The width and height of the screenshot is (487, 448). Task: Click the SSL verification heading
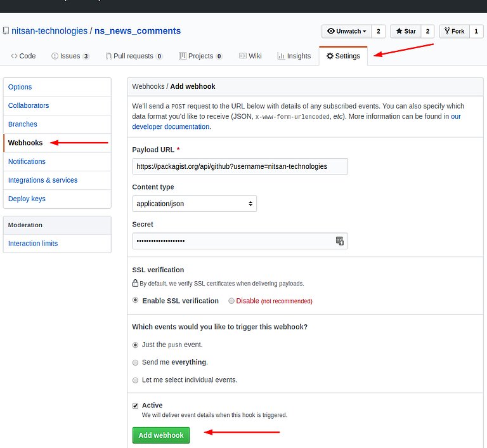(x=158, y=270)
